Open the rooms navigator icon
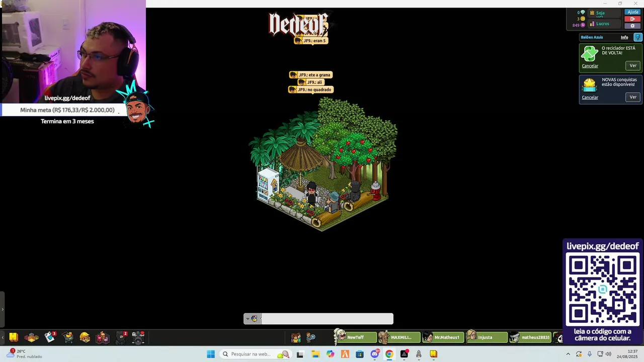The image size is (644, 362). (31, 337)
